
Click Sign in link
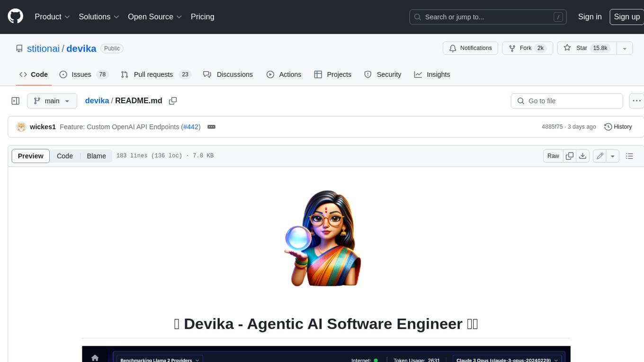pos(590,17)
